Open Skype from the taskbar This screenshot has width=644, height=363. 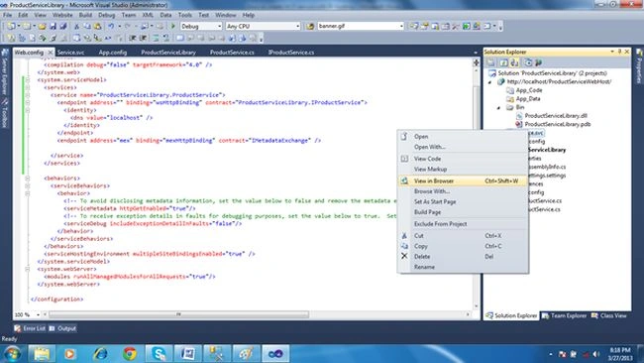click(x=159, y=353)
